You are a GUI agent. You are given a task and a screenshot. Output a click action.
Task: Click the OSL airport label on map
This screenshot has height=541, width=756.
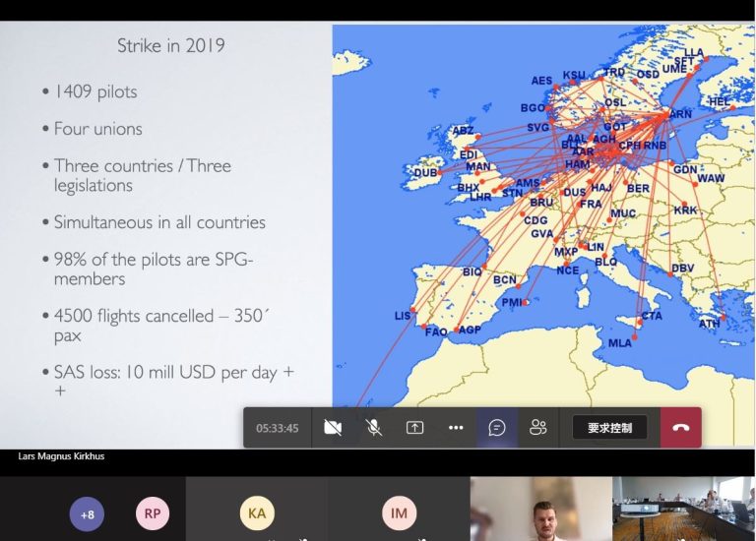pyautogui.click(x=615, y=102)
